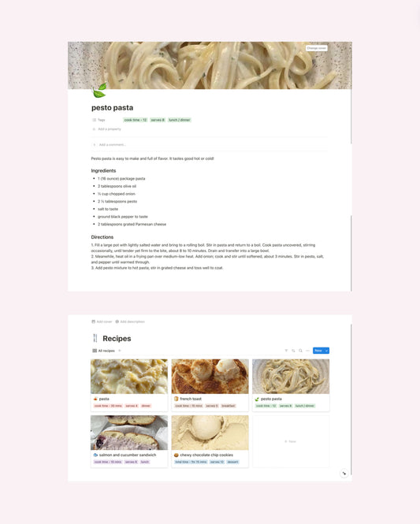Click the Add a comment field
Screen dimensions: 420x524
pos(209,145)
